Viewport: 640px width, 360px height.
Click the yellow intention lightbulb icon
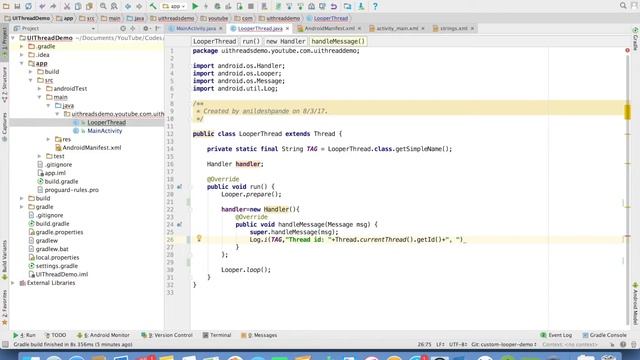[x=199, y=238]
